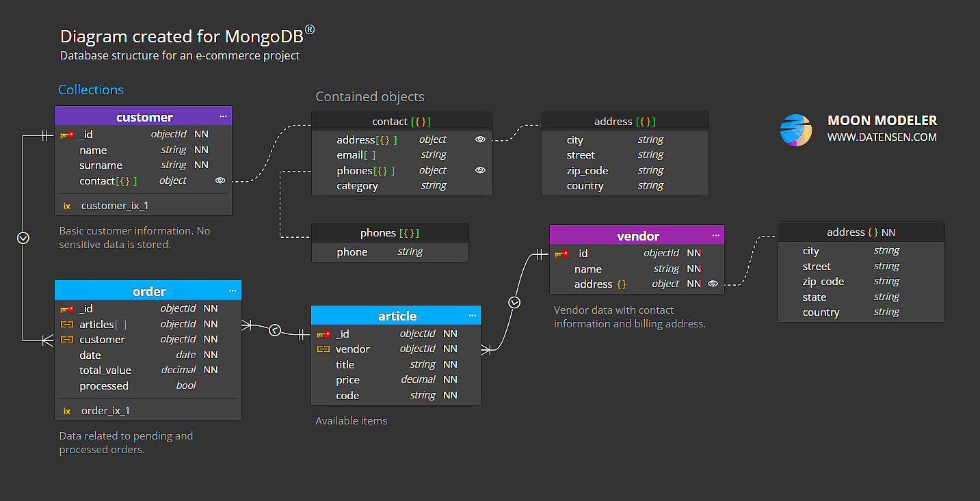The height and width of the screenshot is (501, 980).
Task: Click the Moon Modeler logo
Action: (796, 129)
